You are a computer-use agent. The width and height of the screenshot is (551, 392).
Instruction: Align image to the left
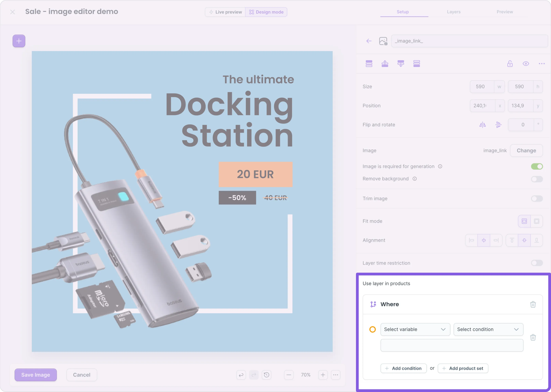(471, 240)
